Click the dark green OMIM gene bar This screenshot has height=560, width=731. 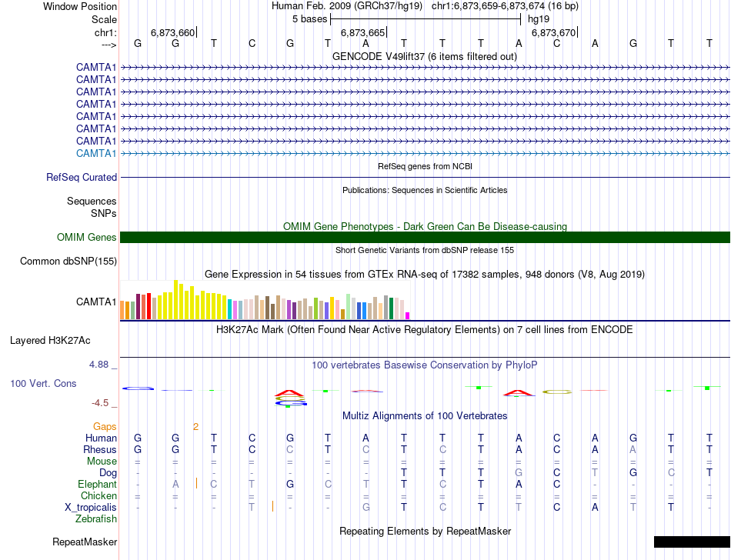click(425, 237)
